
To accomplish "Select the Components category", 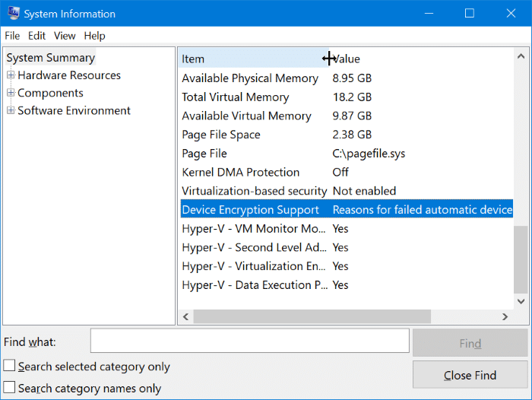I will point(50,93).
